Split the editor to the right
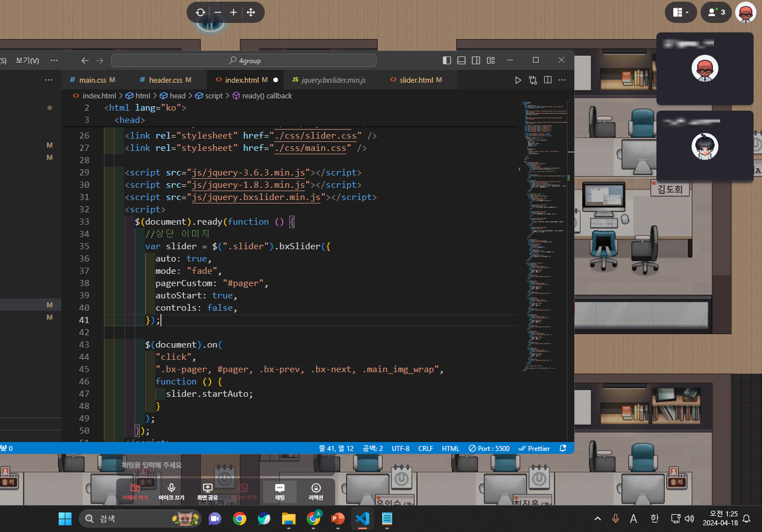This screenshot has height=532, width=762. pyautogui.click(x=547, y=80)
